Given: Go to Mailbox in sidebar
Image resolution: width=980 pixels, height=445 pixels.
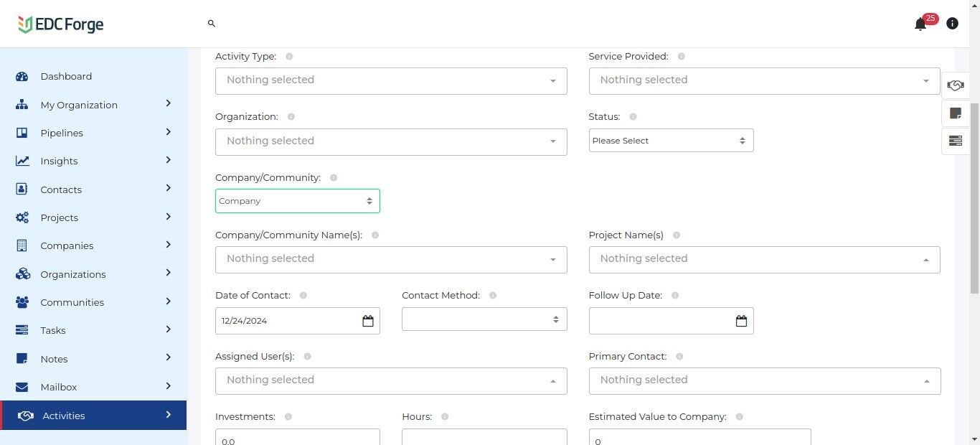Looking at the screenshot, I should click(x=59, y=387).
